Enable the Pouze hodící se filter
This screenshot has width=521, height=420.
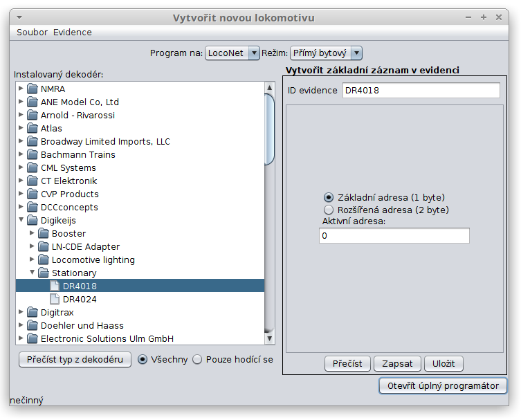(x=197, y=360)
